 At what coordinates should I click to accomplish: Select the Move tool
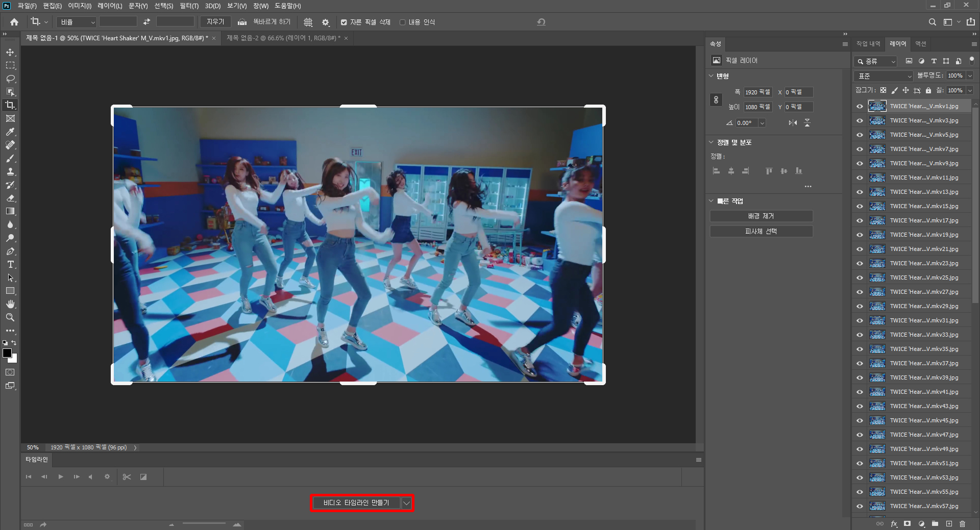point(10,53)
